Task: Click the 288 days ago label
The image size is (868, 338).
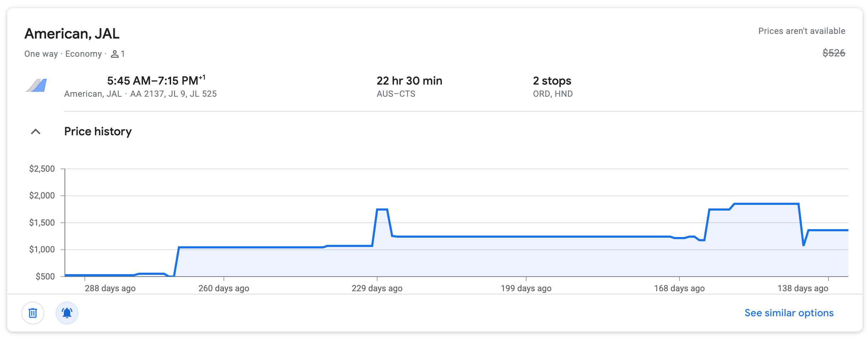Action: [110, 288]
